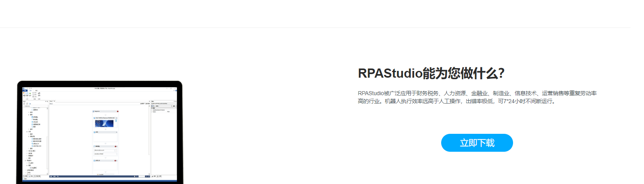Click the empty activity block below the thumbnail

[x=105, y=137]
